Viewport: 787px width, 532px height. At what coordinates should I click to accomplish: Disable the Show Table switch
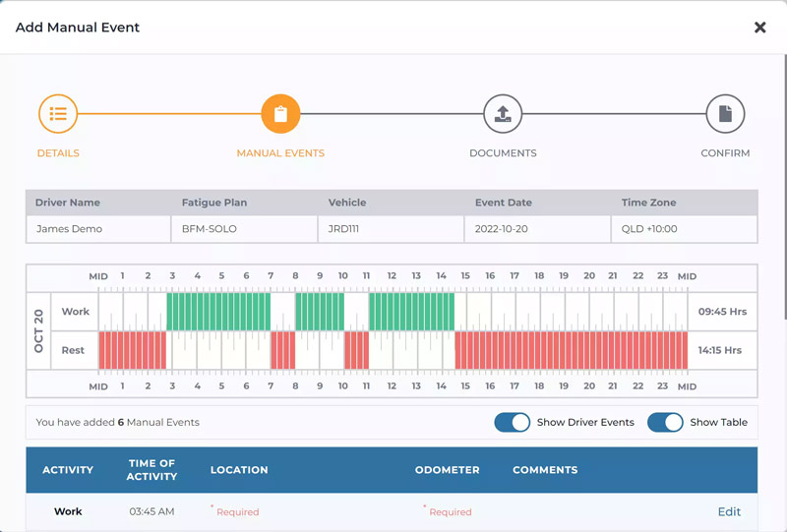pos(666,422)
